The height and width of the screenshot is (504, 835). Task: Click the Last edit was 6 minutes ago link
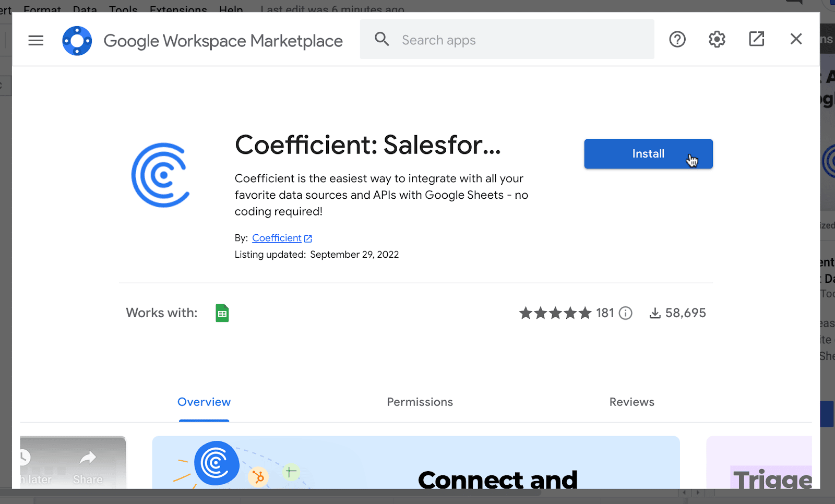tap(332, 8)
